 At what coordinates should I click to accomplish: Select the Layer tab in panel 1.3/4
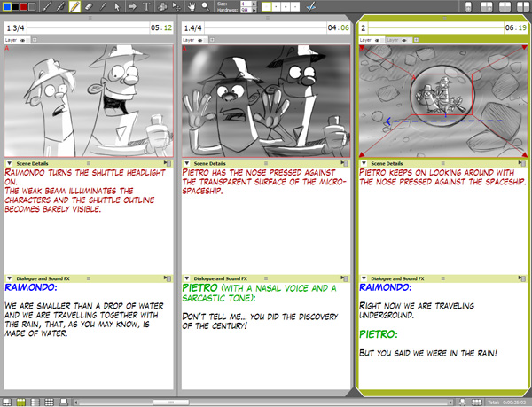(17, 40)
